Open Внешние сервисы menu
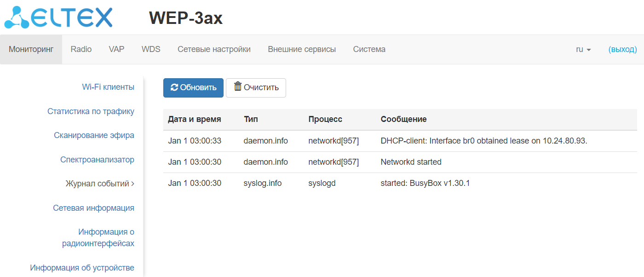The width and height of the screenshot is (644, 277). pos(302,49)
